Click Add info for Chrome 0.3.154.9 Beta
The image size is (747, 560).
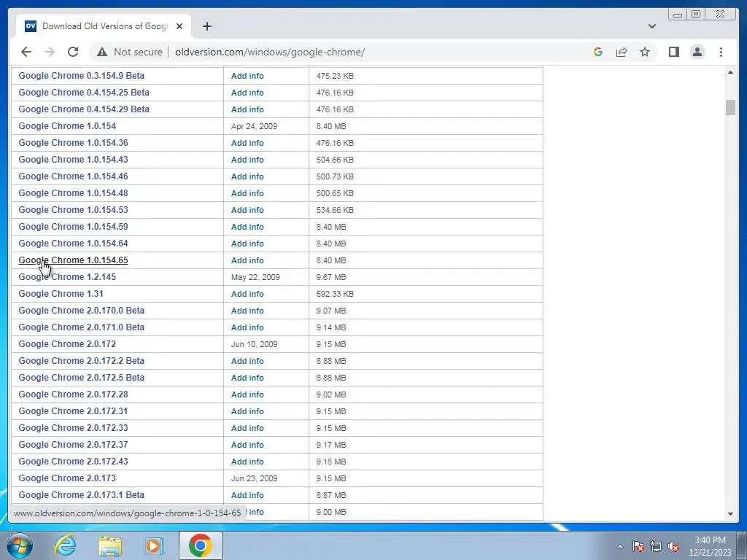tap(247, 76)
